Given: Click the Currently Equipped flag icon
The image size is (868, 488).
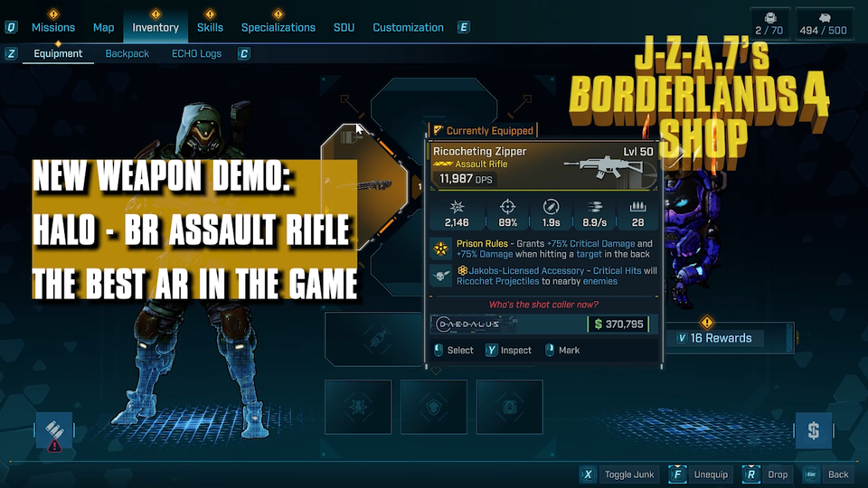Looking at the screenshot, I should click(x=439, y=130).
